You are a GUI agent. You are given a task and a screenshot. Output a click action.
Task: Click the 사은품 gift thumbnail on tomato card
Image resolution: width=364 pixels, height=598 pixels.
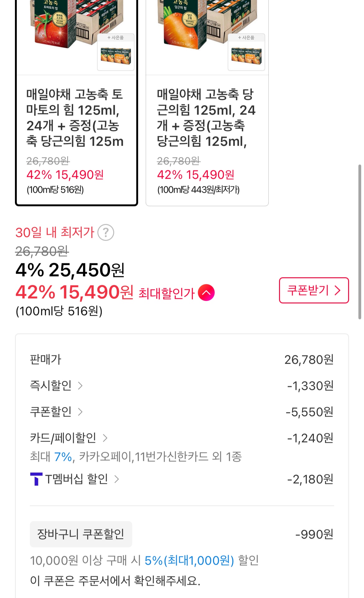pyautogui.click(x=116, y=52)
